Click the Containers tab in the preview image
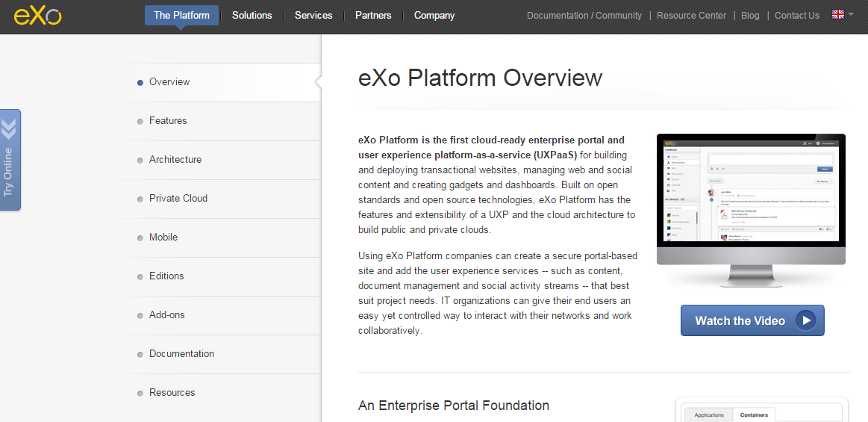Viewport: 868px width, 422px height. [x=753, y=415]
